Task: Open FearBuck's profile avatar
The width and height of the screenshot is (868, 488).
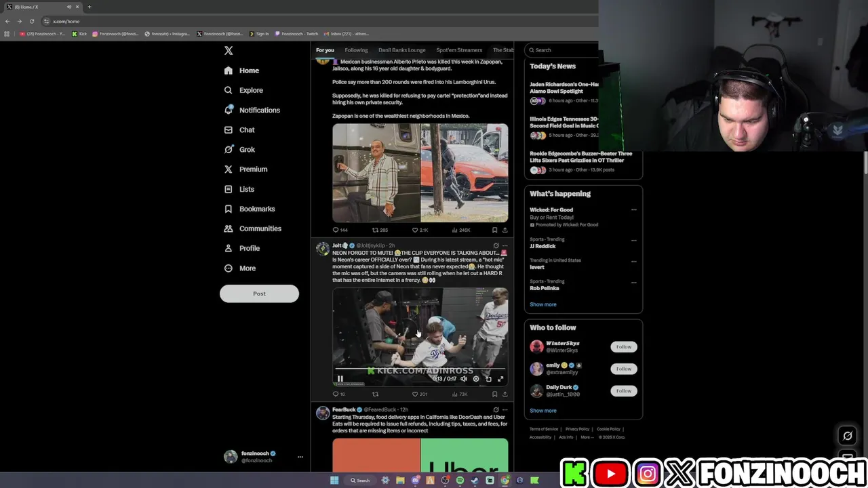Action: click(323, 413)
